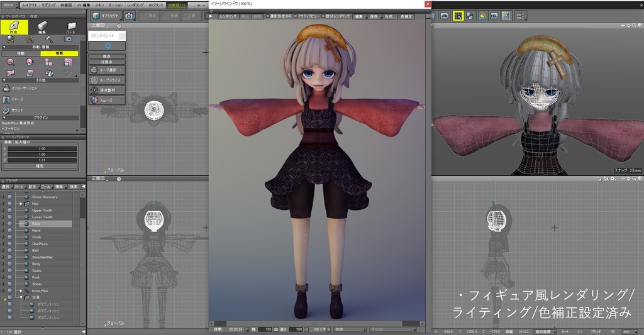Screen dimensions: 644x335
Task: Open the Image (イメージ) tool in the toolbox
Action: pyautogui.click(x=13, y=99)
